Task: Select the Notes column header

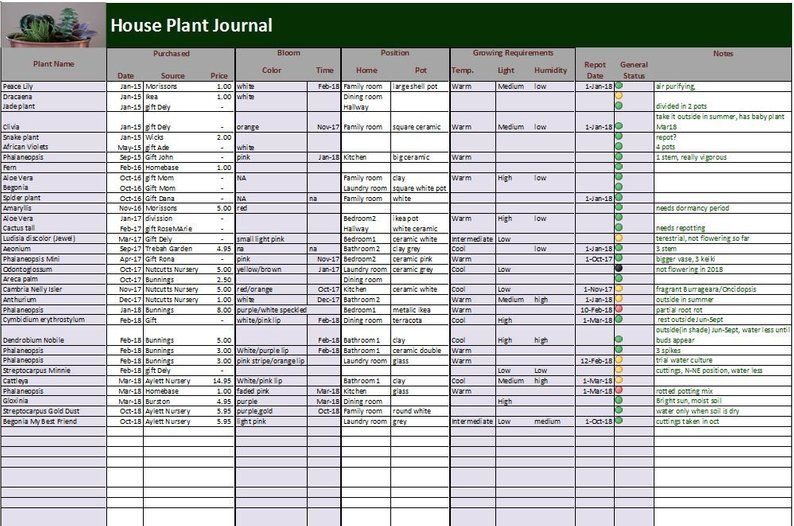Action: 723,53
